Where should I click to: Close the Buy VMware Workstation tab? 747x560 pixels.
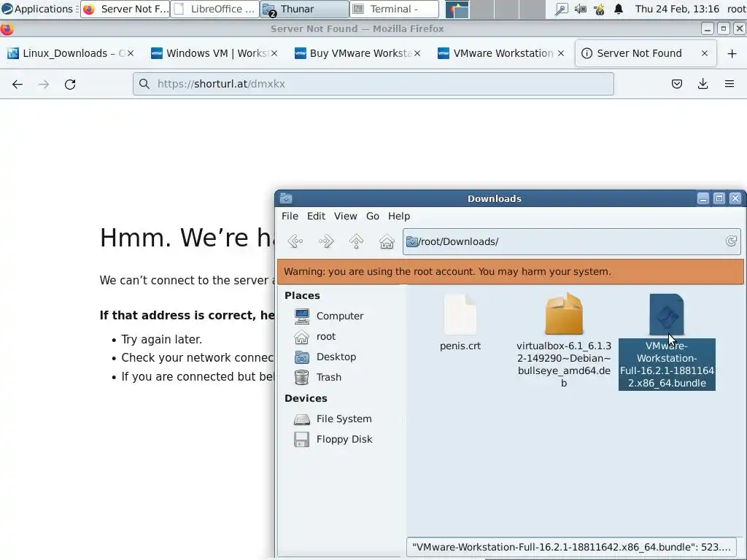click(x=417, y=53)
